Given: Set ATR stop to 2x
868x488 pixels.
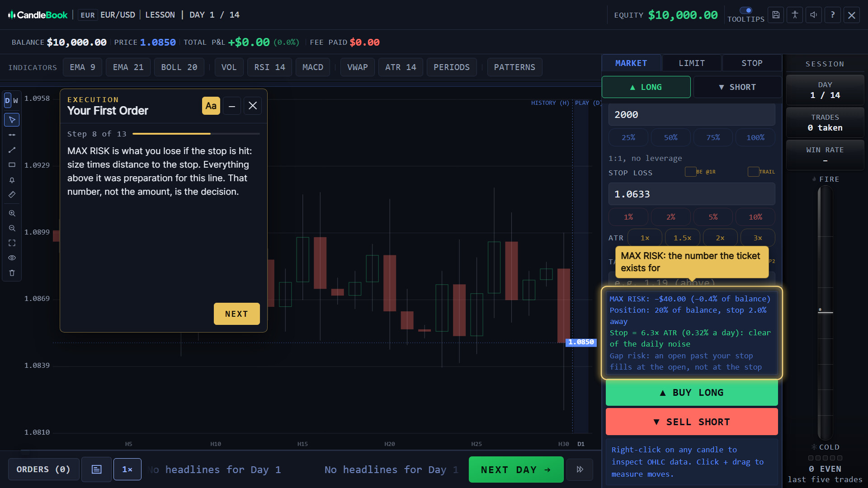Looking at the screenshot, I should pyautogui.click(x=720, y=238).
